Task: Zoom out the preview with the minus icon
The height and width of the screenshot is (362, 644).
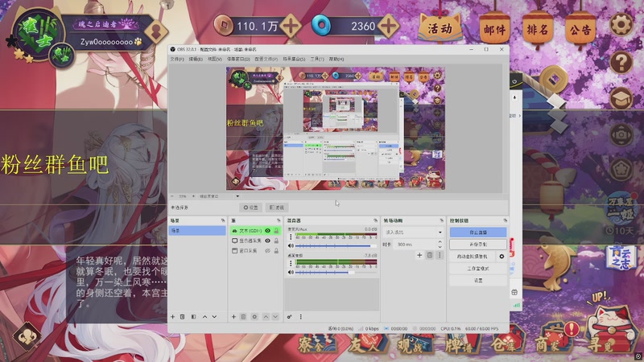Action: [172, 196]
